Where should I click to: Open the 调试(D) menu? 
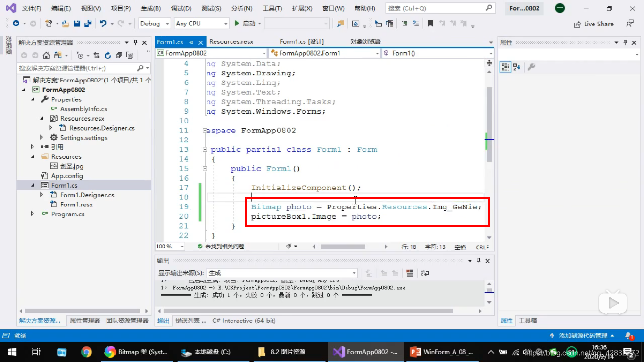pos(181,8)
